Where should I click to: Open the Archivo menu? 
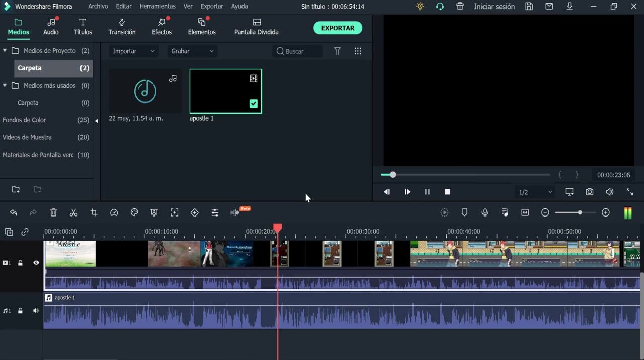tap(98, 6)
